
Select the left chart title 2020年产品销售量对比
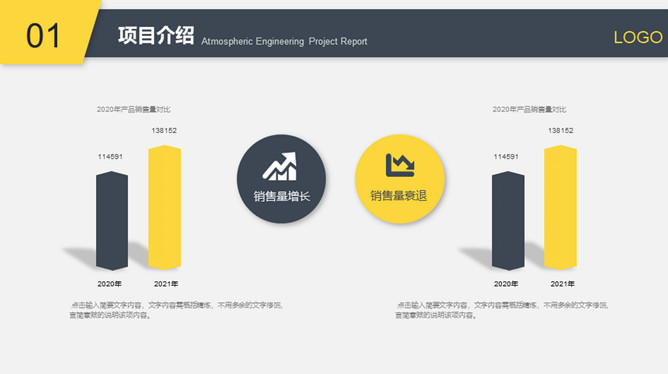(x=133, y=109)
